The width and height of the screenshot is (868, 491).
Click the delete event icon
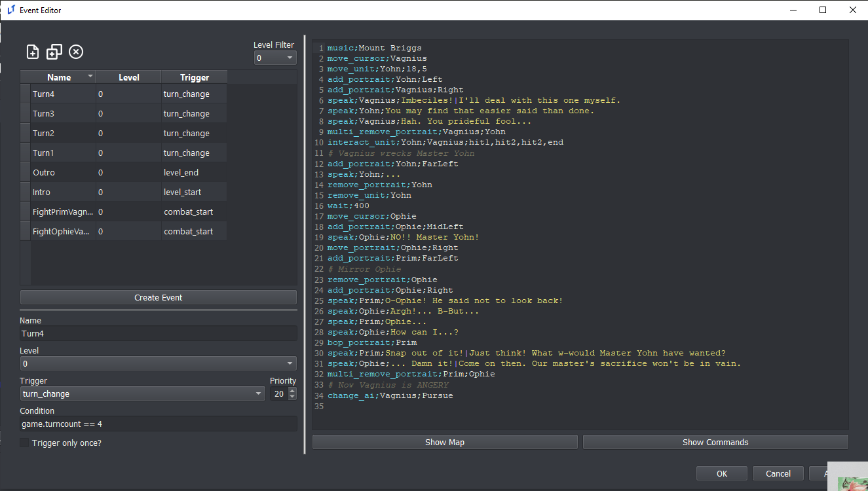(x=76, y=52)
